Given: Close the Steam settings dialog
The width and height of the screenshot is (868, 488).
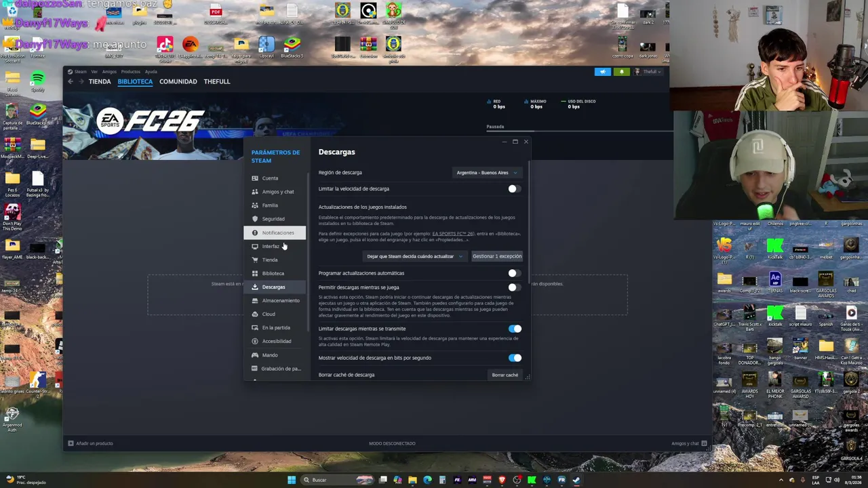Looking at the screenshot, I should tap(526, 142).
